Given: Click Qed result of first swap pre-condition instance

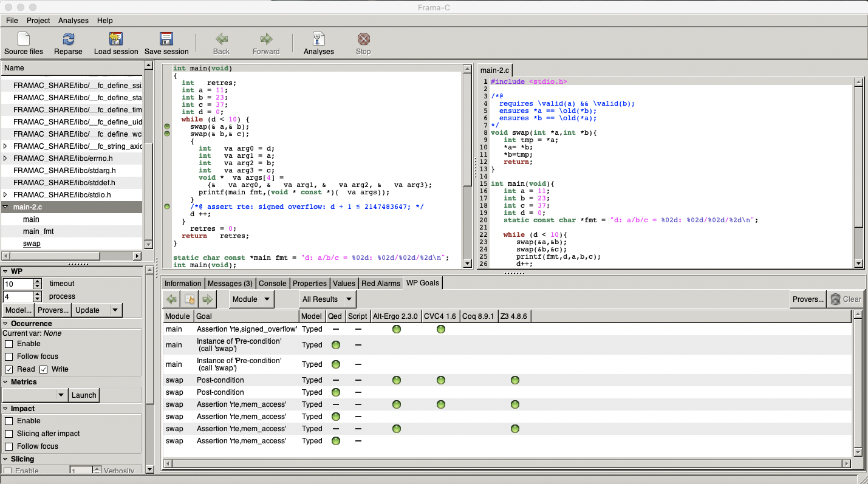Looking at the screenshot, I should (x=335, y=345).
